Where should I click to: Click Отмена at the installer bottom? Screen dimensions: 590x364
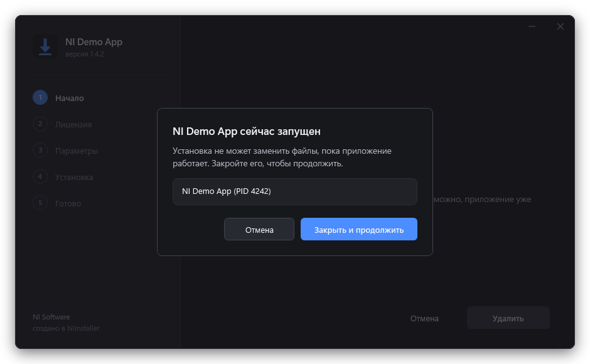(x=424, y=318)
